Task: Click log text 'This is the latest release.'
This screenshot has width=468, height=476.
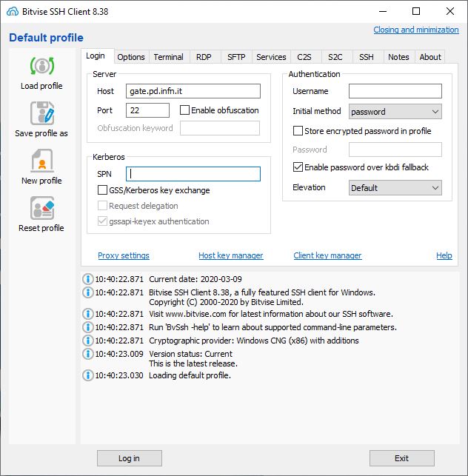Action: [193, 363]
